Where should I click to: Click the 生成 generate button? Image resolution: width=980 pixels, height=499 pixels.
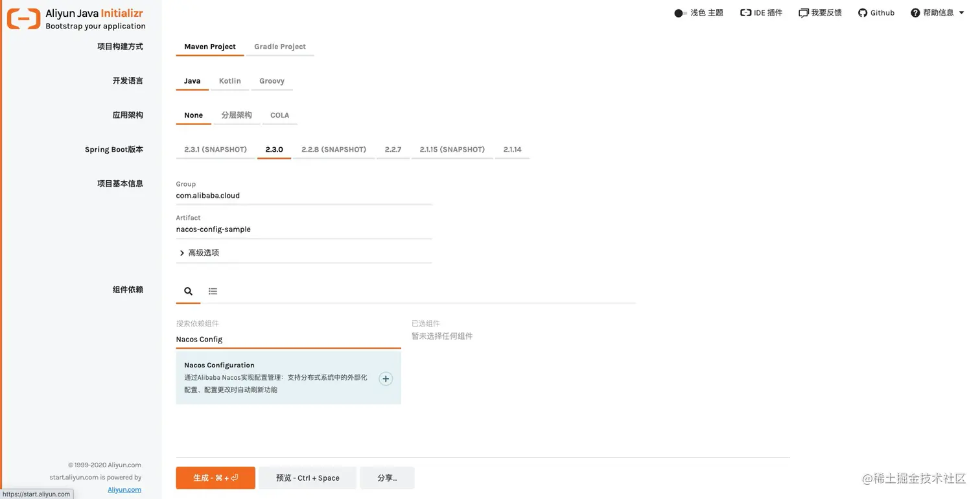click(x=216, y=478)
